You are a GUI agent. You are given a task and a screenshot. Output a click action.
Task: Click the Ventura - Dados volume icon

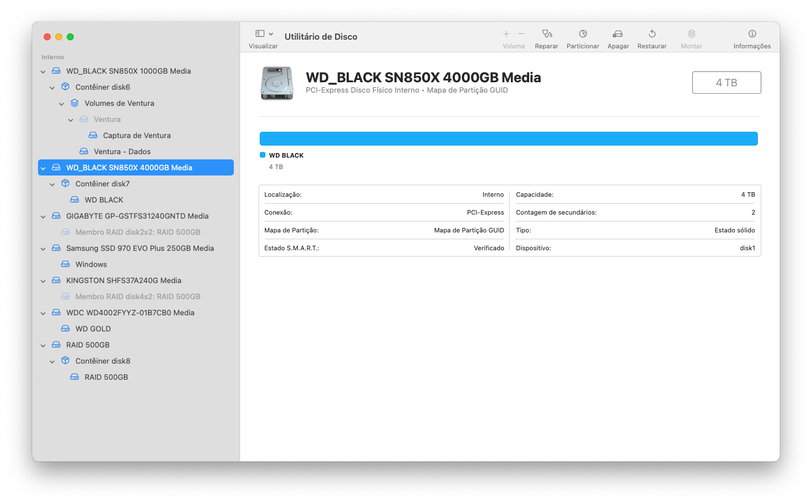pyautogui.click(x=84, y=151)
